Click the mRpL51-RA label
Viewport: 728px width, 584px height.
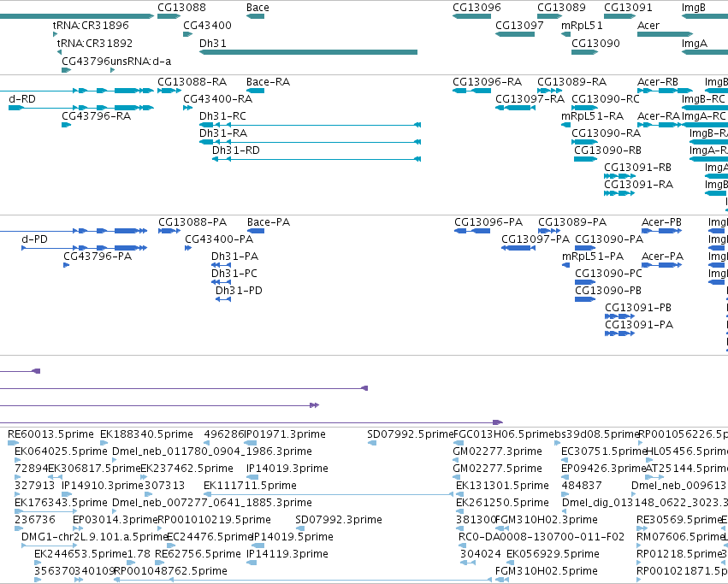593,116
